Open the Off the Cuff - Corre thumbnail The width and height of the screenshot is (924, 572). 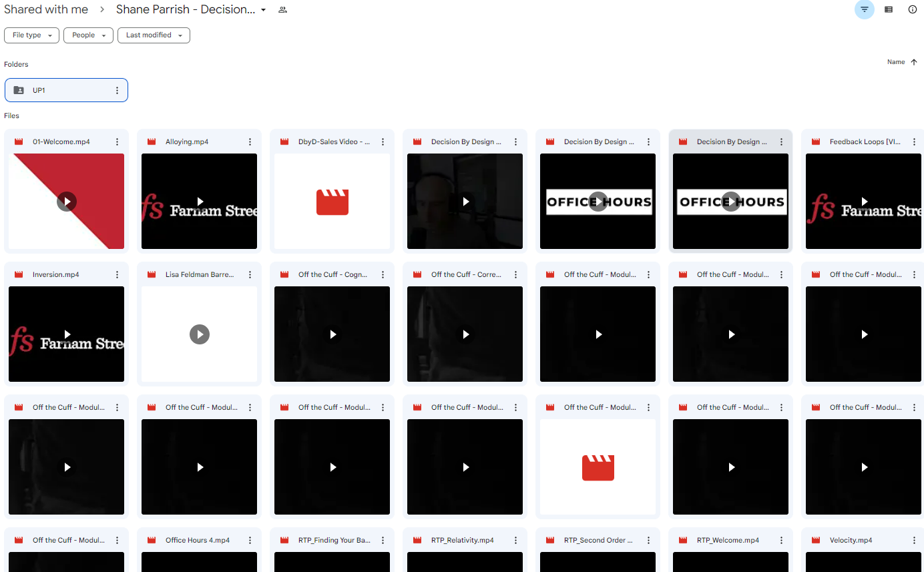465,334
